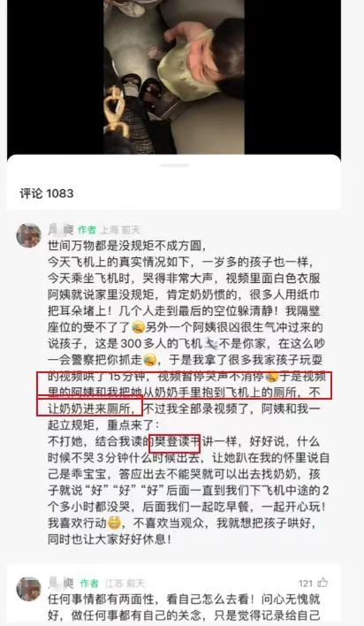Click the 上海 前天 timestamp
The image size is (364, 626).
(x=120, y=230)
